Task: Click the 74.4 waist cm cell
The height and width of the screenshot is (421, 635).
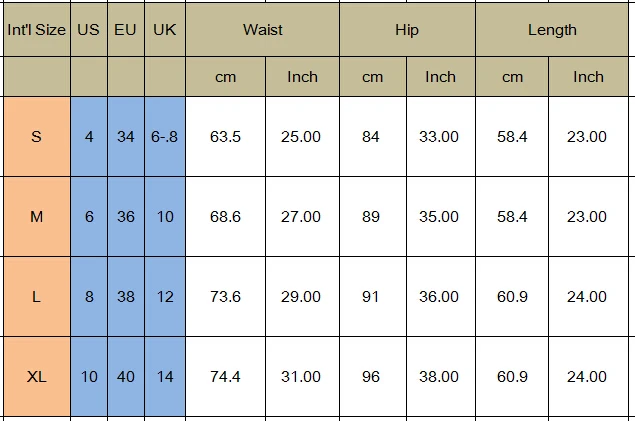Action: (x=225, y=377)
